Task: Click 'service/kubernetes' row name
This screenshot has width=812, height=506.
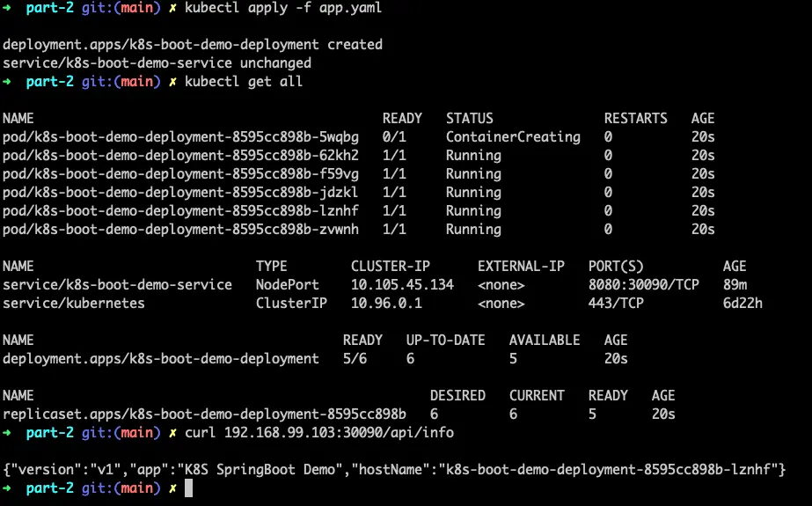Action: [x=74, y=304]
